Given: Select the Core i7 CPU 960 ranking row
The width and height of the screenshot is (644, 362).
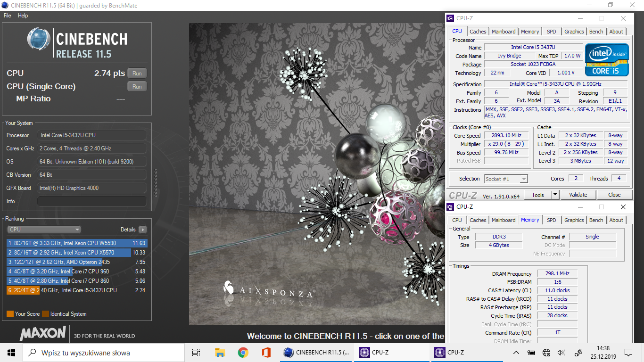Looking at the screenshot, I should click(x=77, y=271).
